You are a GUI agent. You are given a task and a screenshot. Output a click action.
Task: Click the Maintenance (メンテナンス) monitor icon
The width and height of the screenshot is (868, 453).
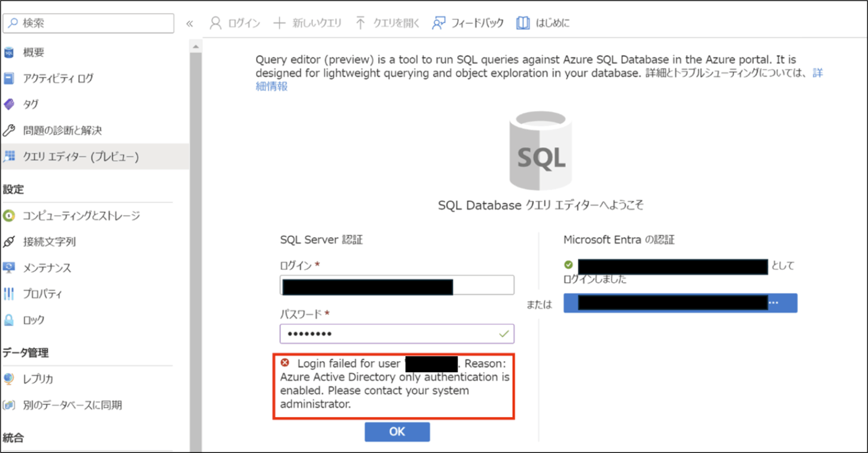click(x=9, y=268)
